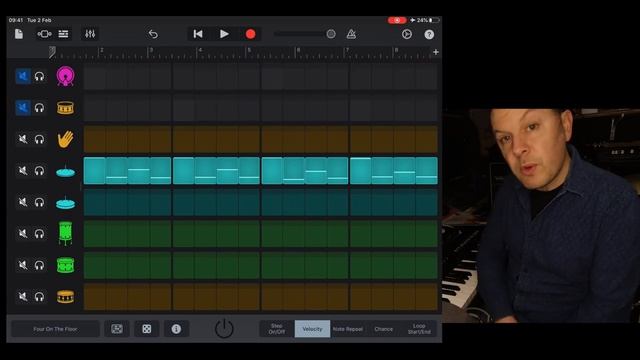The image size is (640, 360).
Task: Solo the open hi-hat row
Action: point(39,202)
